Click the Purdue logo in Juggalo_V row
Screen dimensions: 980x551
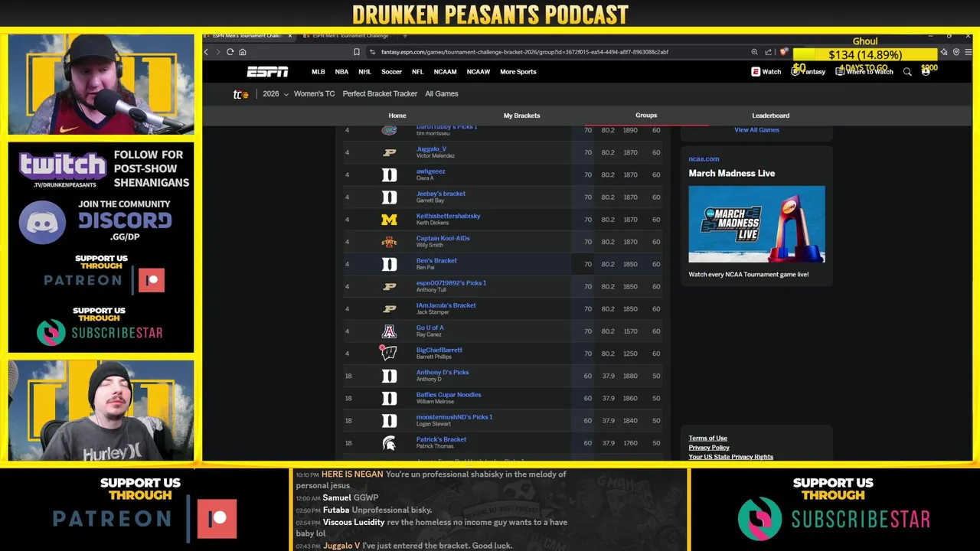click(x=389, y=152)
